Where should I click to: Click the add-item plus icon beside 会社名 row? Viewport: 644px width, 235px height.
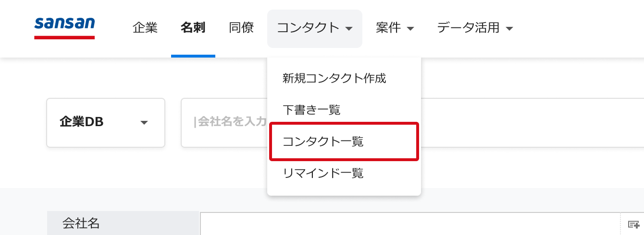633,224
